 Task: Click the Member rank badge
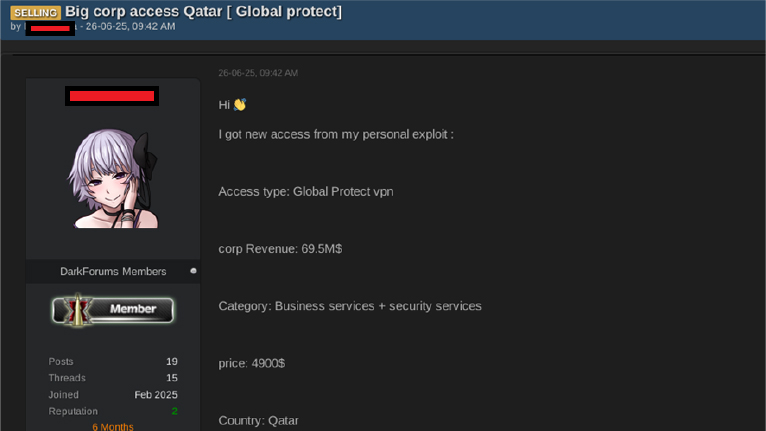point(113,310)
